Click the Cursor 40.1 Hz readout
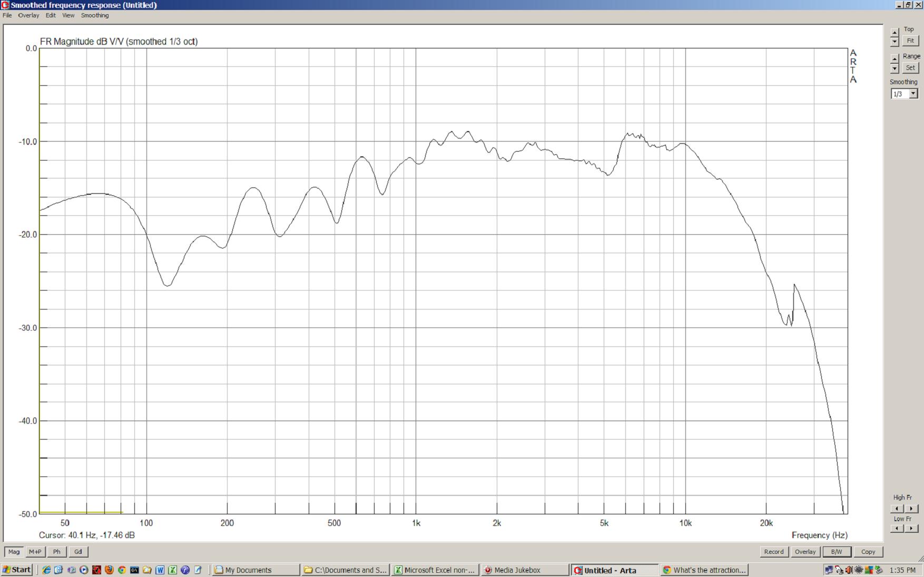The image size is (924, 577). coord(87,535)
